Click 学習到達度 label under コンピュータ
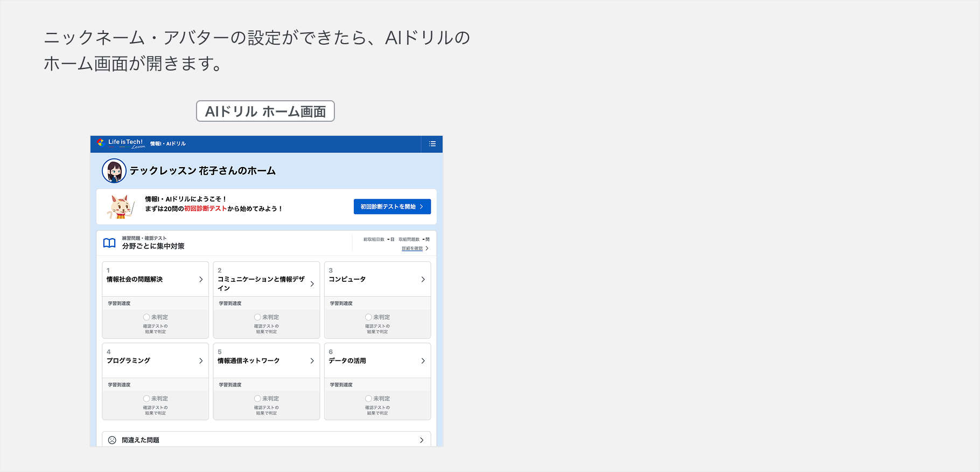 pyautogui.click(x=341, y=303)
